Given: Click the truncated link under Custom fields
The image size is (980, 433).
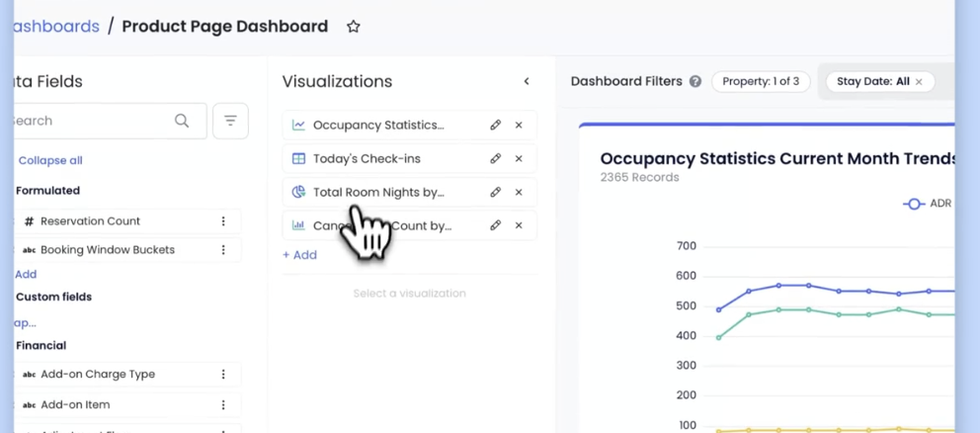Looking at the screenshot, I should coord(25,323).
